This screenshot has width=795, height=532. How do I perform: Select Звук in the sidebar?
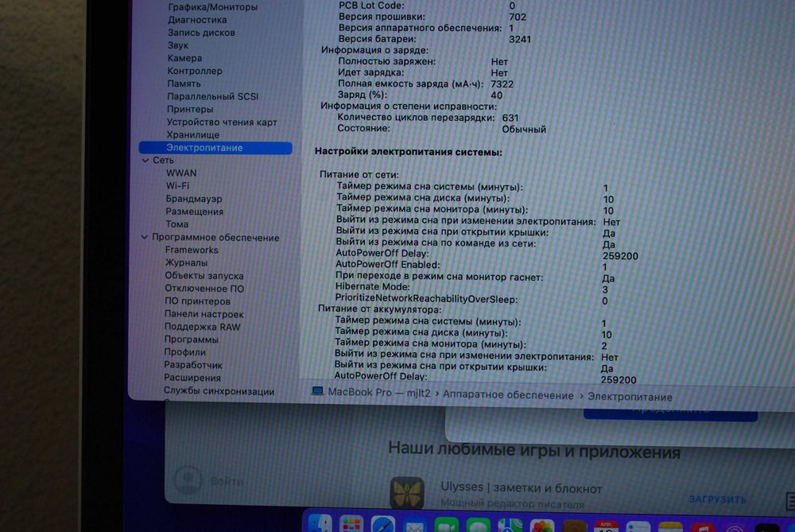pos(178,45)
